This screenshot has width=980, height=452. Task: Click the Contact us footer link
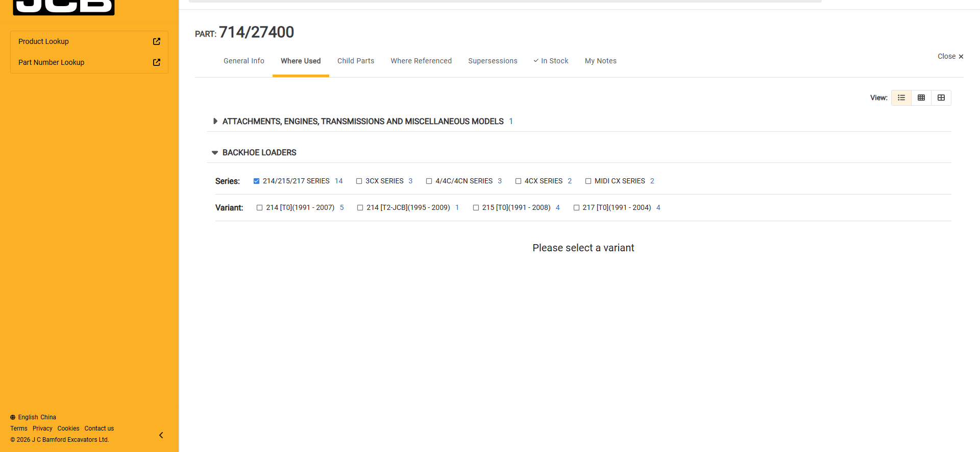tap(99, 429)
